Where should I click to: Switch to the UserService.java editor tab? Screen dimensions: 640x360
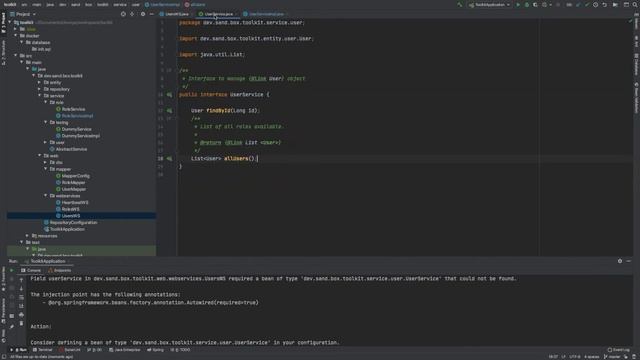(x=218, y=14)
